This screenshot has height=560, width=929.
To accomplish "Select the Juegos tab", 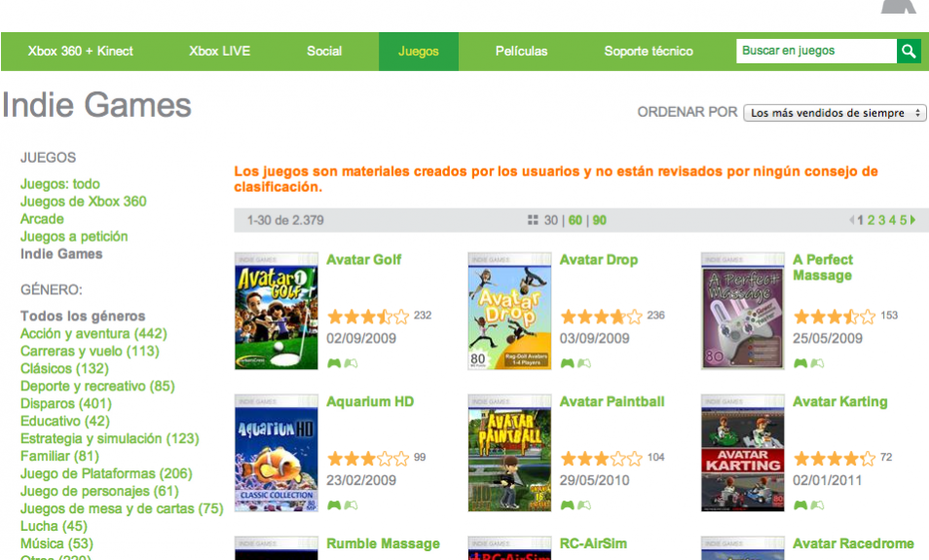I will pyautogui.click(x=419, y=51).
